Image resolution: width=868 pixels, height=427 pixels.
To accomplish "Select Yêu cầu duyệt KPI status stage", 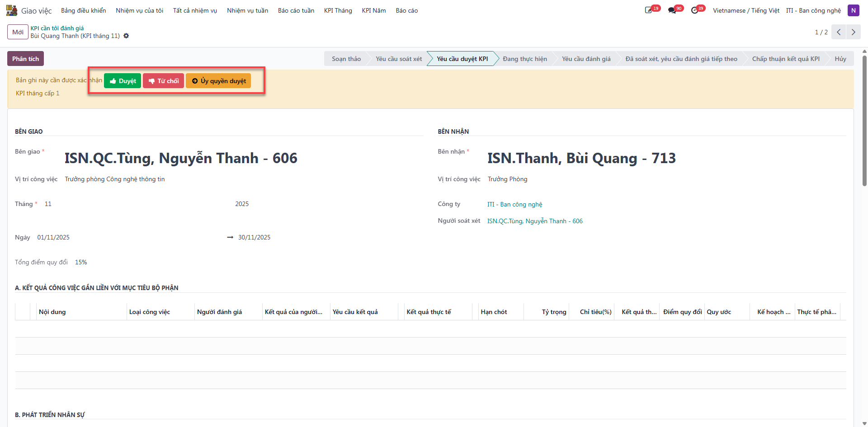I will coord(462,59).
